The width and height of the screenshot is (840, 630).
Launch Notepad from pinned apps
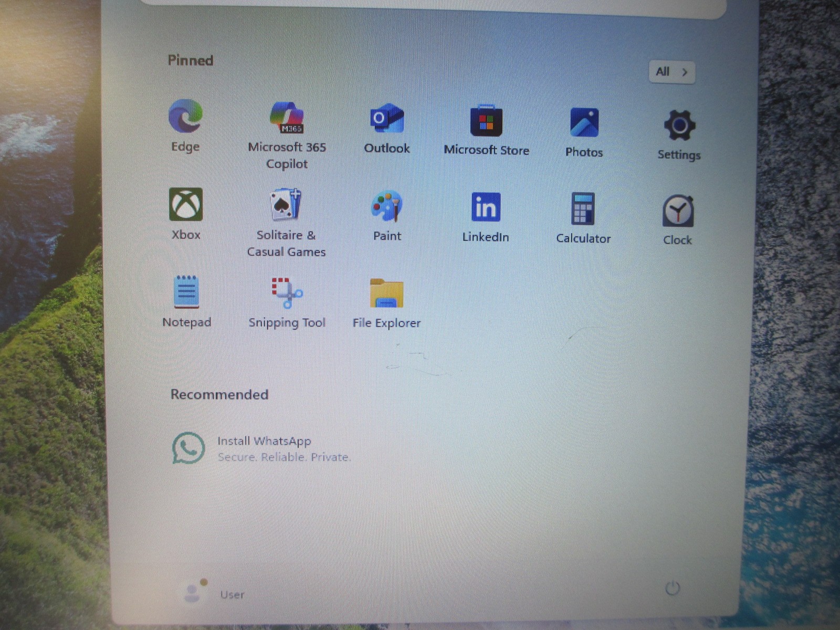[x=186, y=292]
